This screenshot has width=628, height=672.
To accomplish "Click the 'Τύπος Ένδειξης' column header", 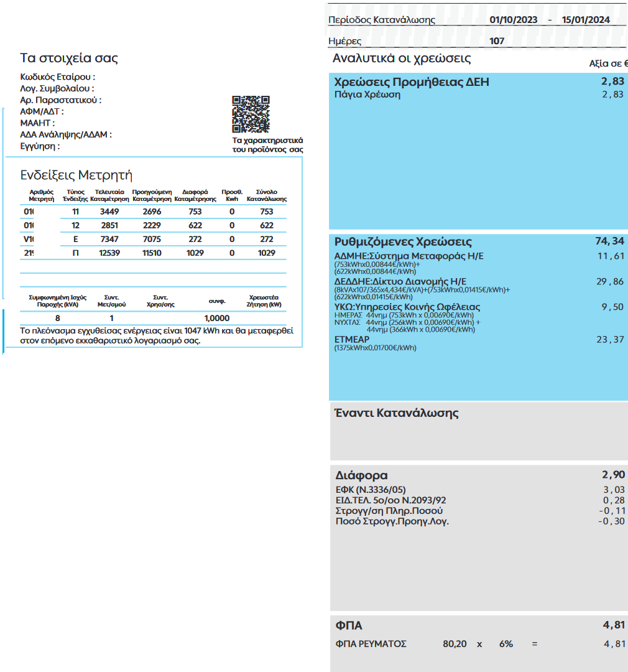I will pos(75,195).
